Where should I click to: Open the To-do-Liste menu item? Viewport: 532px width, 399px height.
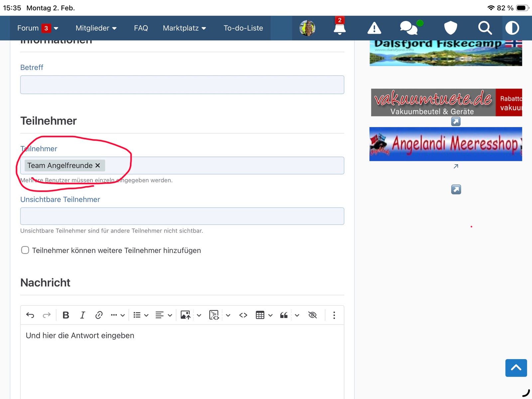243,28
